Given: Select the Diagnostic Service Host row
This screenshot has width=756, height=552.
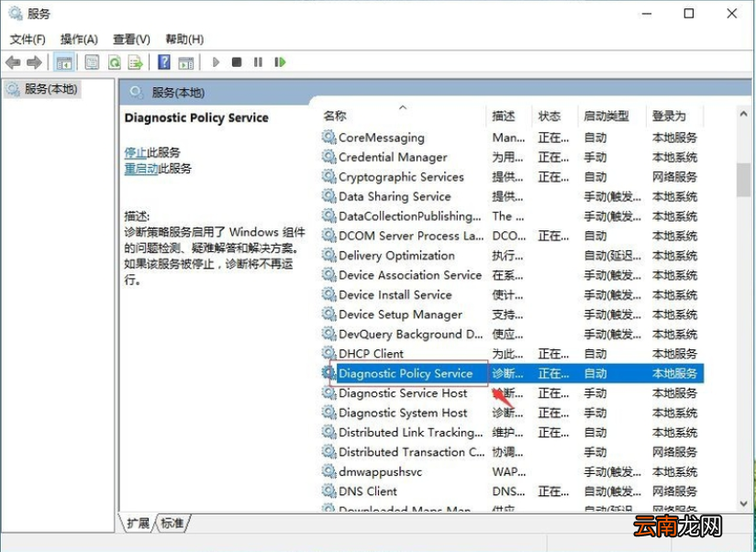Looking at the screenshot, I should (x=513, y=393).
